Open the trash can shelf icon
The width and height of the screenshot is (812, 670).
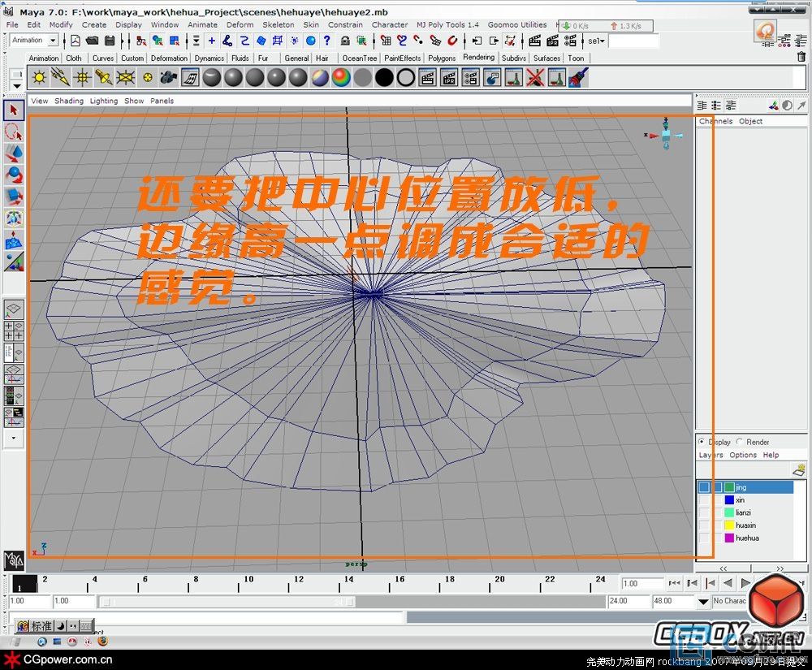802,57
